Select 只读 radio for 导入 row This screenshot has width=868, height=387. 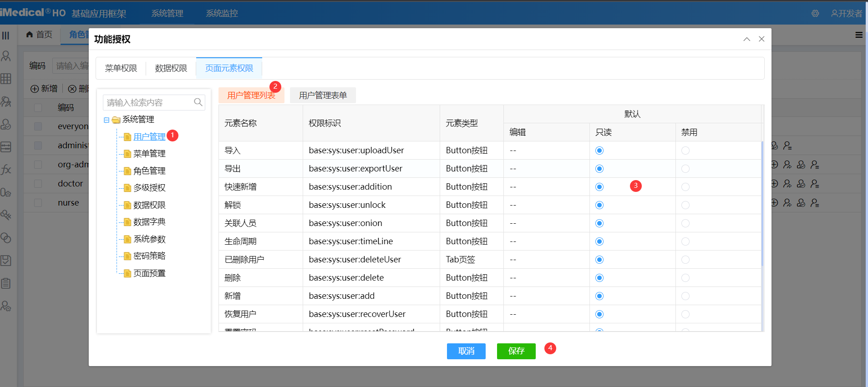pyautogui.click(x=599, y=151)
